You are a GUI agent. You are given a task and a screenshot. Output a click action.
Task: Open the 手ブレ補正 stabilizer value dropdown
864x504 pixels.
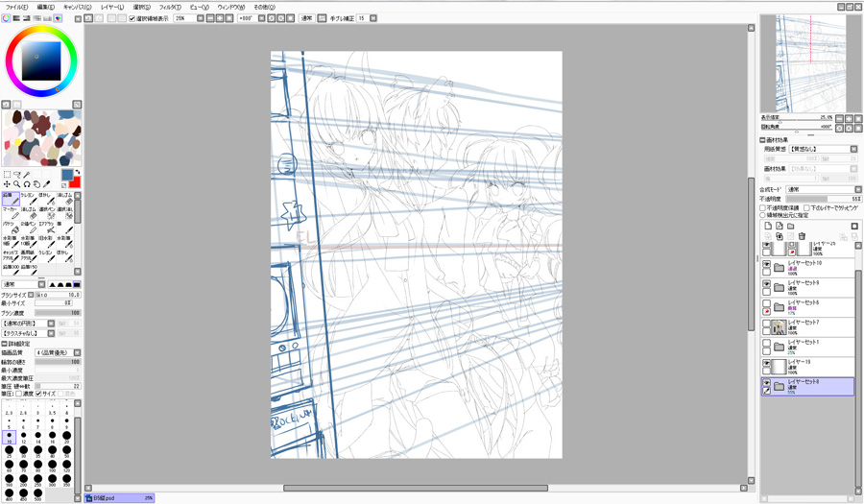(373, 18)
